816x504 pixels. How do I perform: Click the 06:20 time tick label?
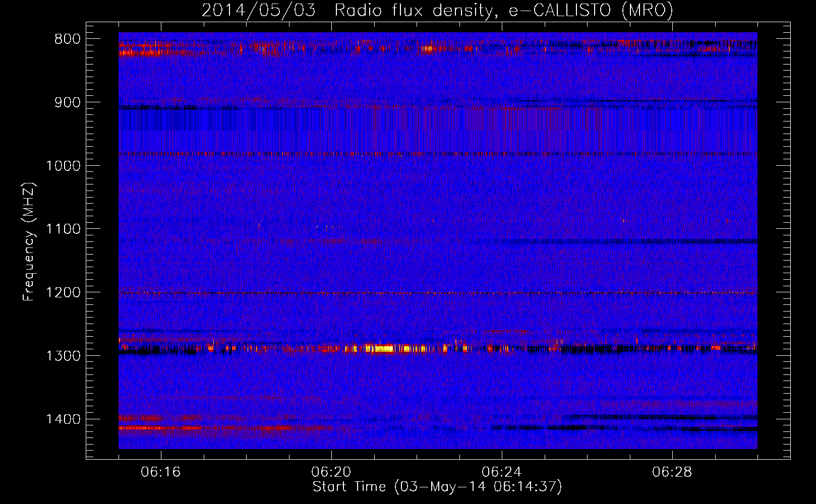coord(331,472)
